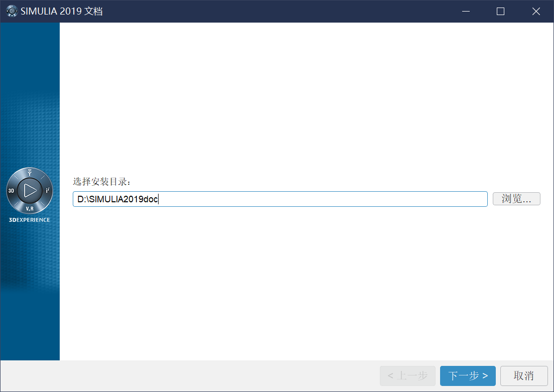This screenshot has height=392, width=554.
Task: Click the 3D quadrant of the compass
Action: [12, 191]
